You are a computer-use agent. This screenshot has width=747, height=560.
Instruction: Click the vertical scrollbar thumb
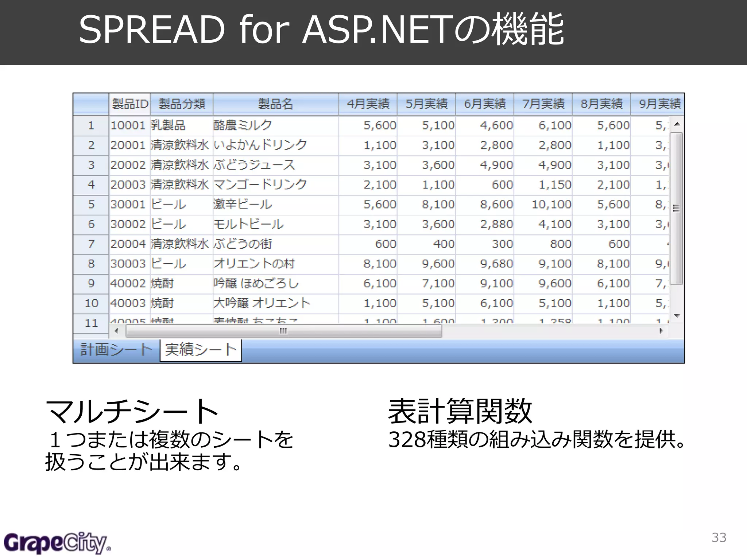click(x=677, y=208)
